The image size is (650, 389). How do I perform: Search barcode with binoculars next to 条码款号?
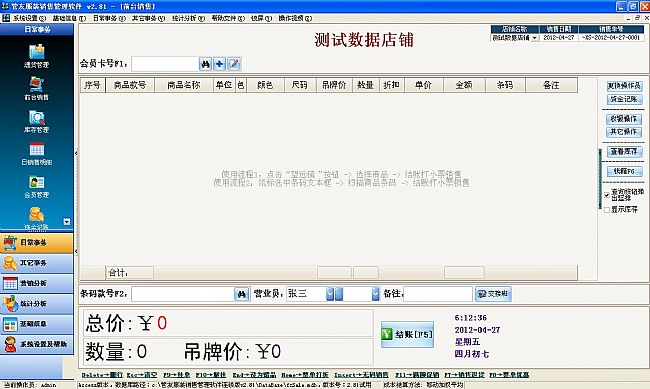pos(242,294)
